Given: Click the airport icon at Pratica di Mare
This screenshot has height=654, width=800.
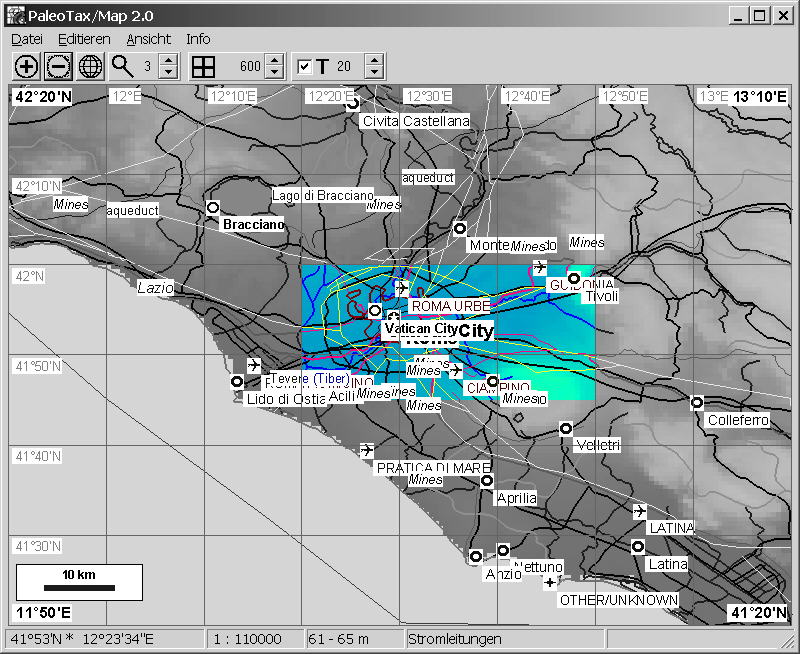Looking at the screenshot, I should click(x=366, y=450).
